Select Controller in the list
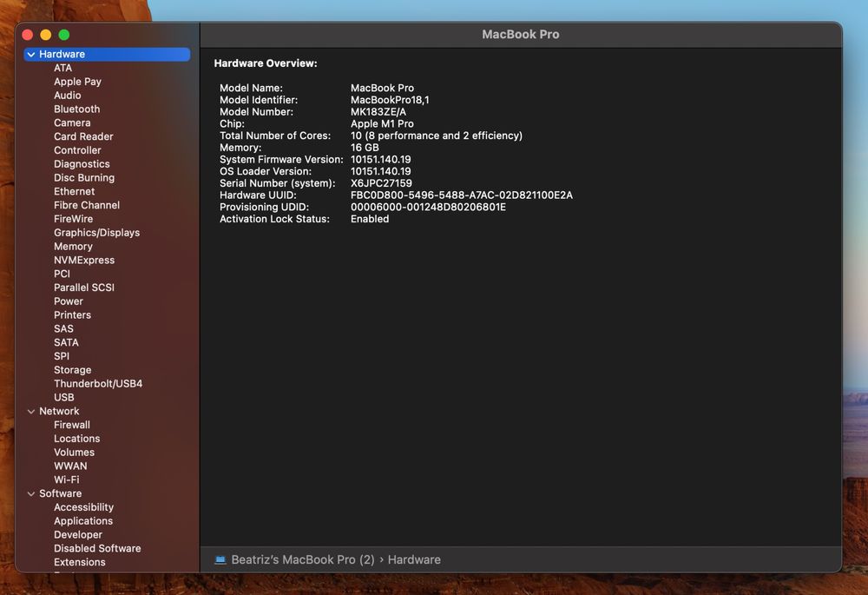 click(x=77, y=150)
